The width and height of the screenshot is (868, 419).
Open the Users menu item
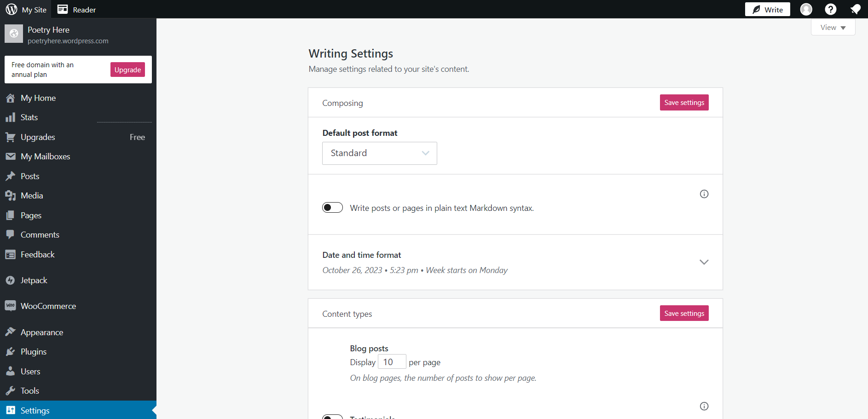tap(78, 371)
